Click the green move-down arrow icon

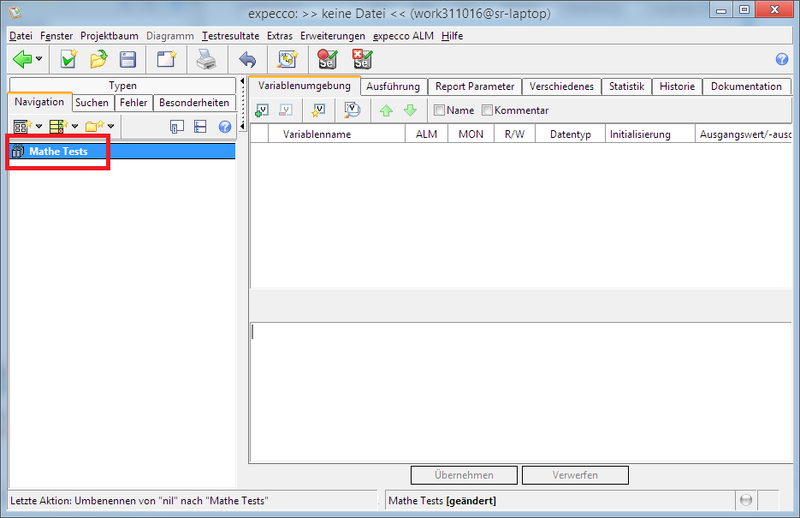tap(409, 110)
